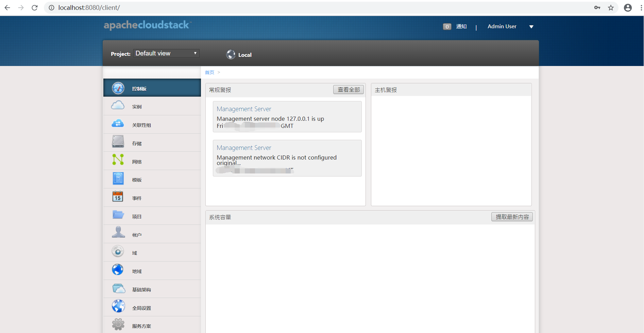Click the 项目 folder icon
644x333 pixels.
click(118, 215)
